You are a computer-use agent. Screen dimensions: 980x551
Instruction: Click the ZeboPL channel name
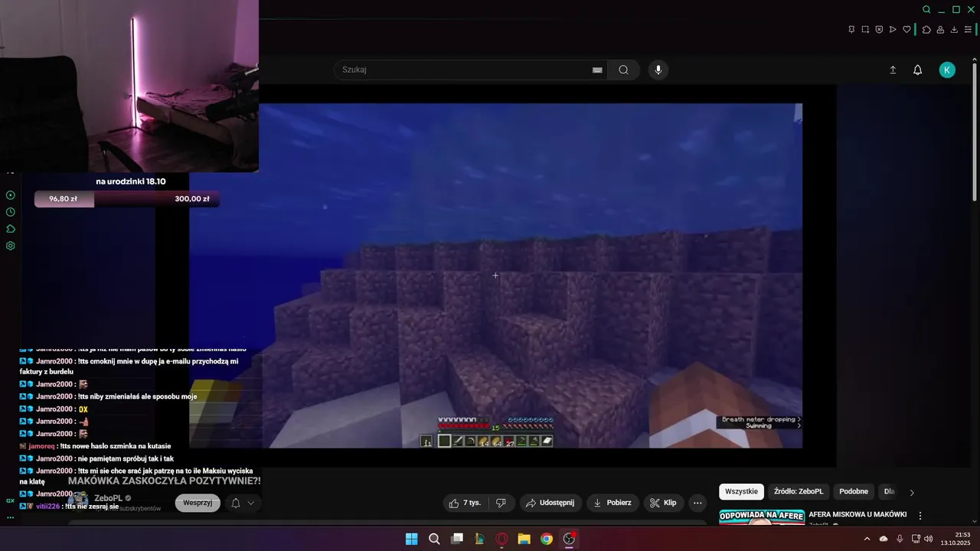(108, 498)
